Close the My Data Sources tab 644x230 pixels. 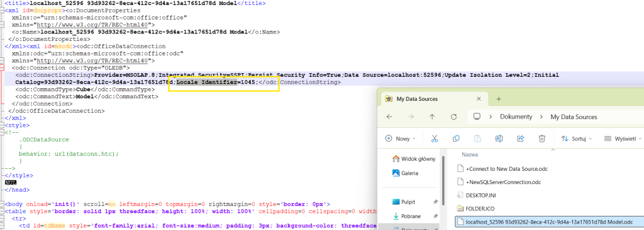479,99
